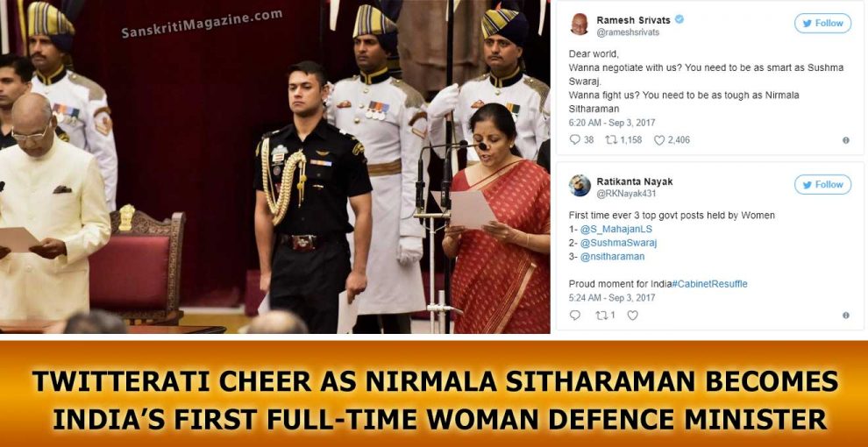Open info icon on Ramesh Srivats tweet
The width and height of the screenshot is (868, 447).
click(846, 140)
